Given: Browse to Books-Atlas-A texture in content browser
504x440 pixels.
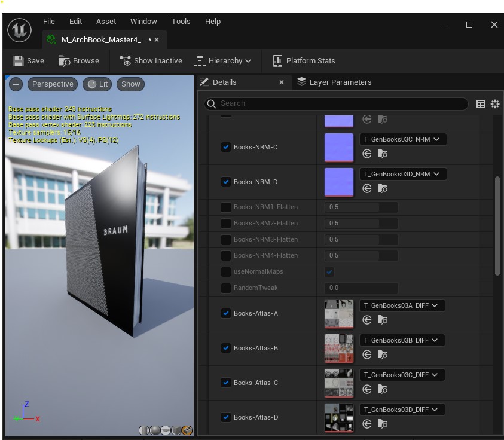Looking at the screenshot, I should 382,320.
